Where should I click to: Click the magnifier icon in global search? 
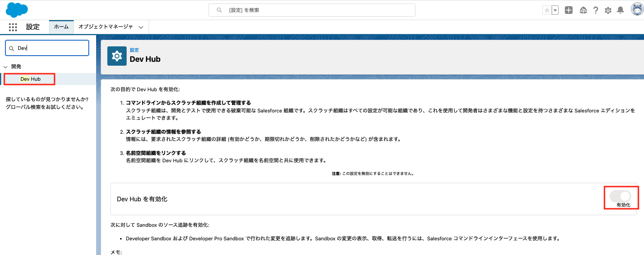[219, 10]
